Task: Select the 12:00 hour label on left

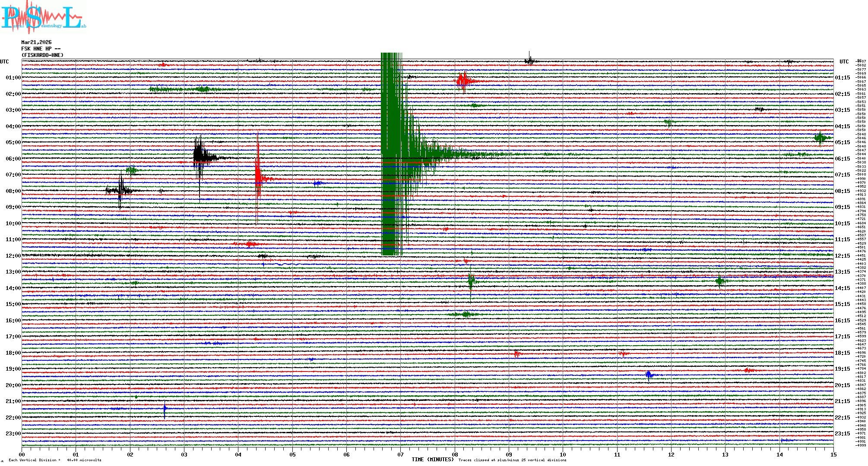Action: click(13, 256)
